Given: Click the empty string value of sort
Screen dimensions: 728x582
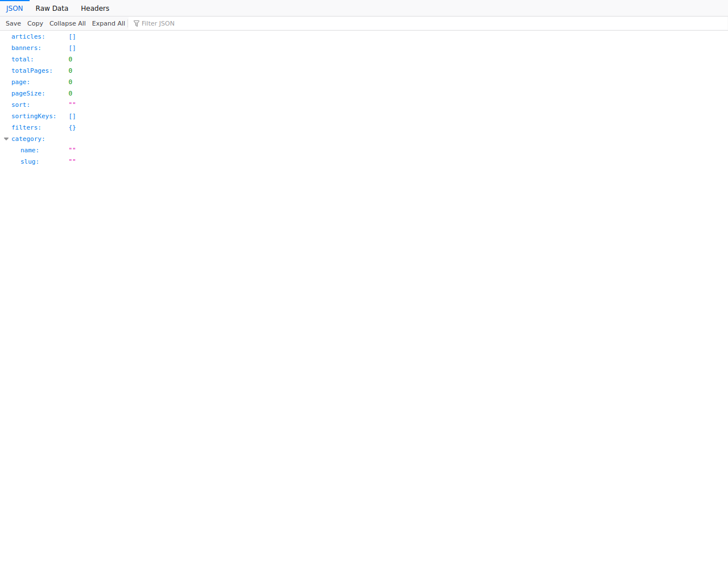Looking at the screenshot, I should pos(72,105).
